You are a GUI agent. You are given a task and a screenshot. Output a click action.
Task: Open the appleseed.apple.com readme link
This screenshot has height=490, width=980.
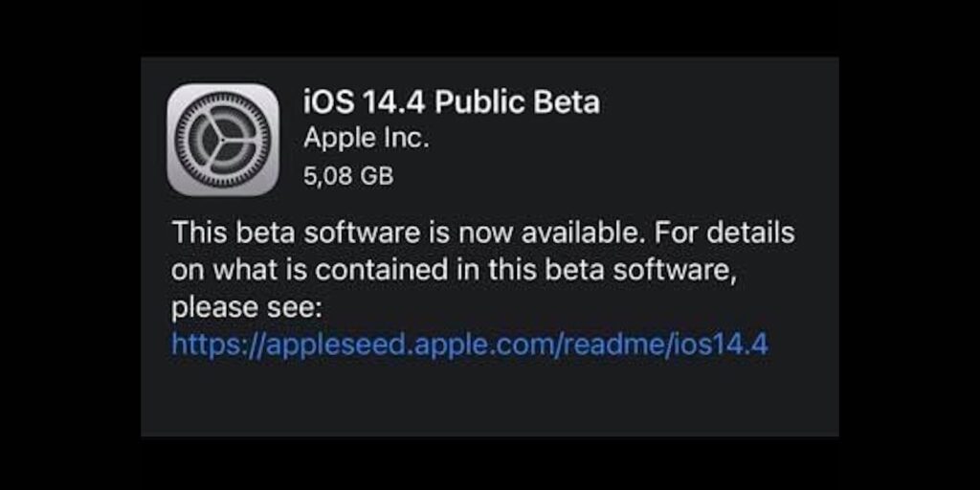tap(469, 344)
